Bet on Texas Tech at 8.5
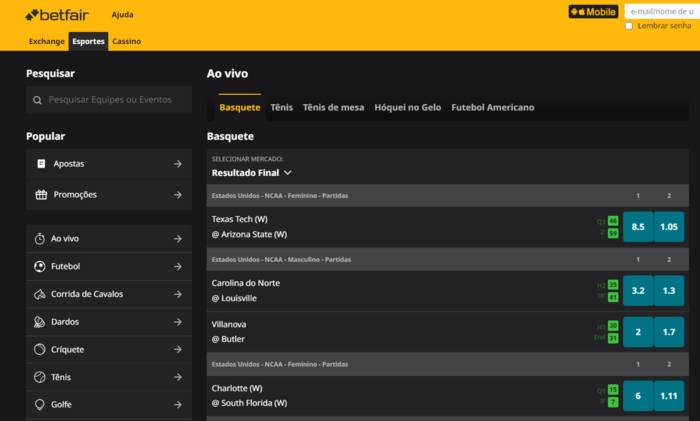The width and height of the screenshot is (700, 421). coord(638,227)
